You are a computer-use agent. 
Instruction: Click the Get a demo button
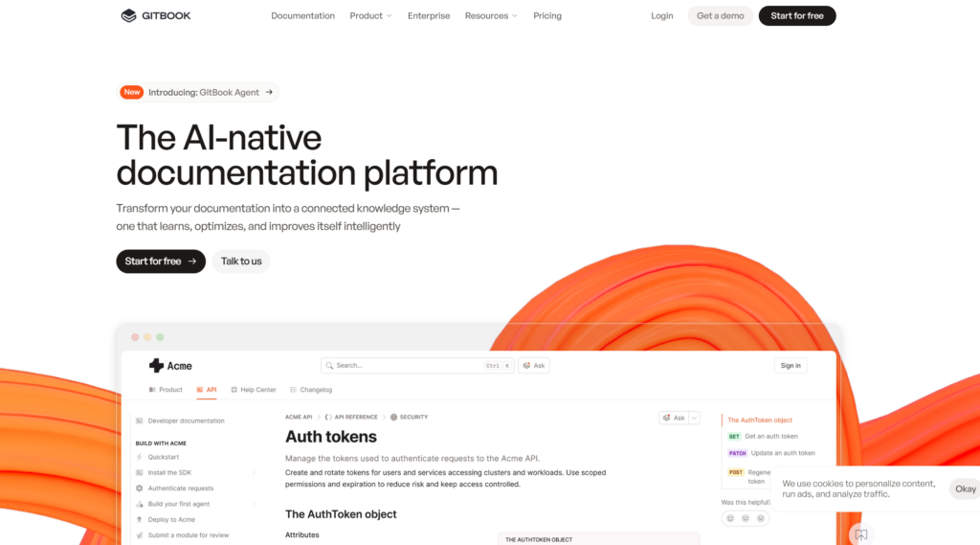(720, 15)
